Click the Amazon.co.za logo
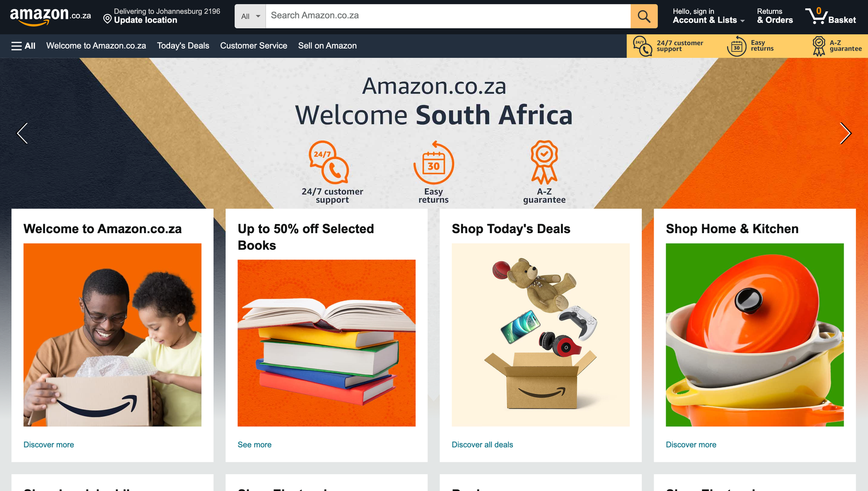The height and width of the screenshot is (491, 868). (50, 16)
